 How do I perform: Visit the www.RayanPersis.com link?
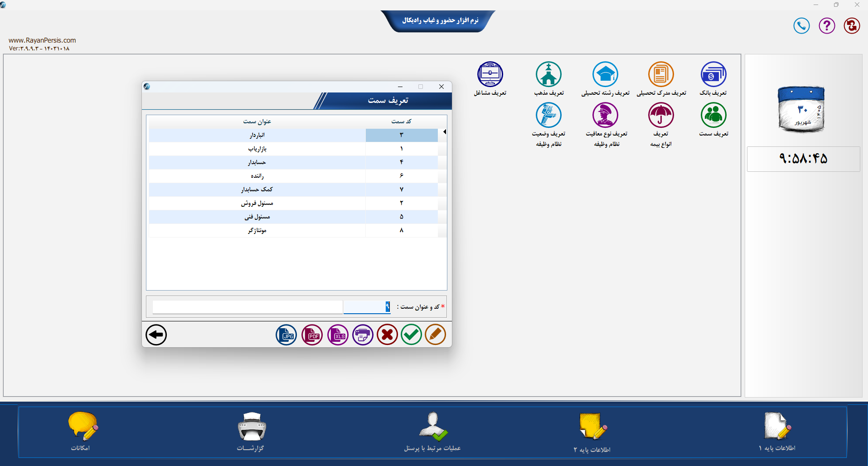pos(42,40)
